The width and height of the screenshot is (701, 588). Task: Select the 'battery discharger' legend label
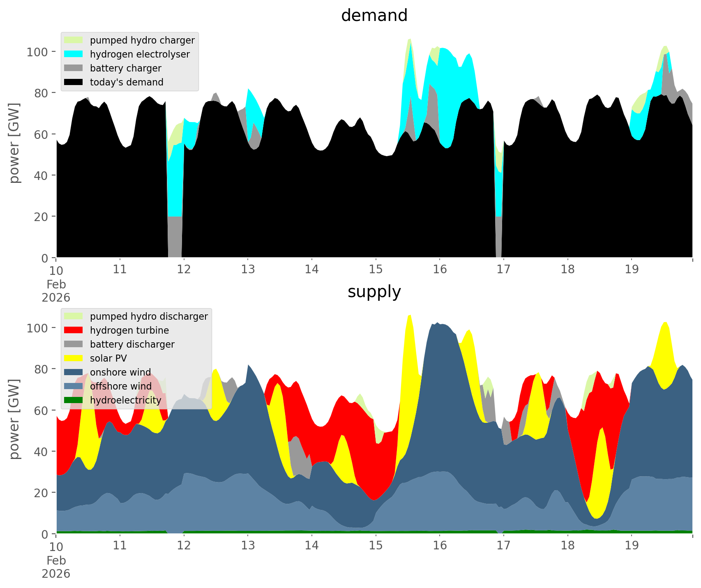pos(132,344)
